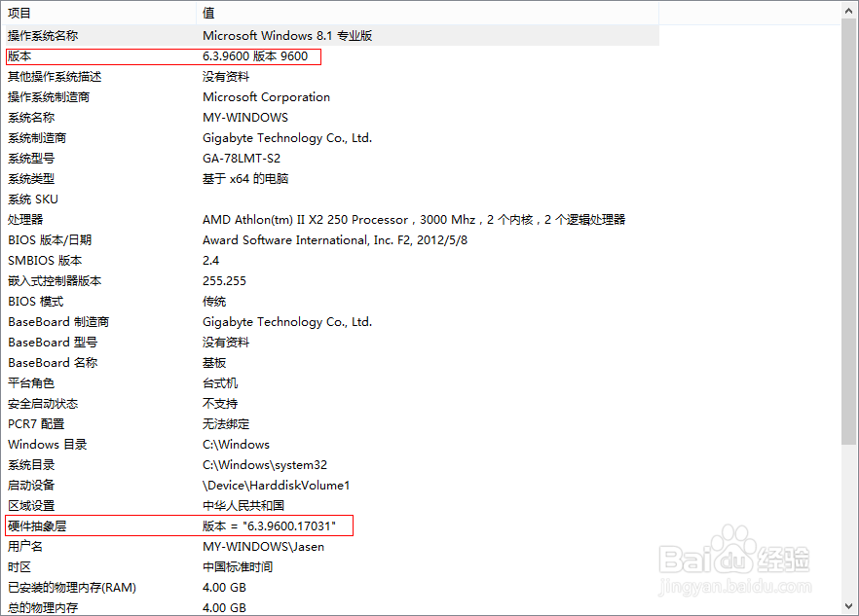Click the 不支持 value

220,404
